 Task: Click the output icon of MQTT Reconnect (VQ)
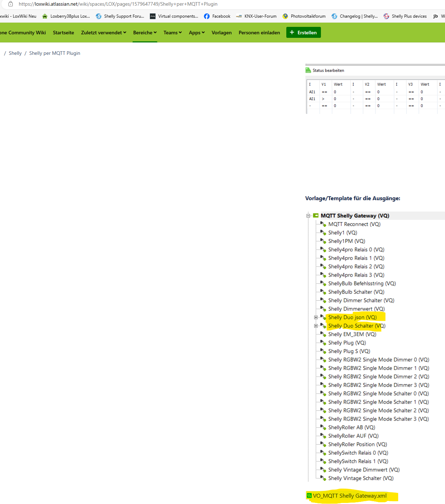pos(323,224)
